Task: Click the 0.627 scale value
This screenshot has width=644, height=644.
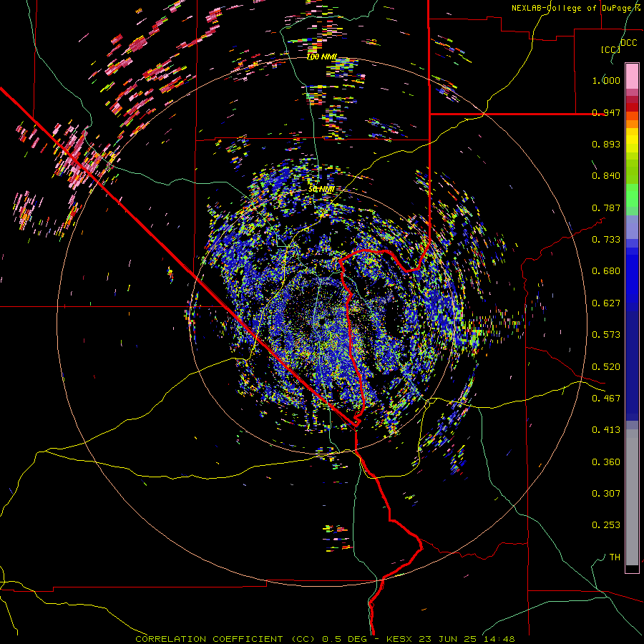Action: tap(606, 303)
